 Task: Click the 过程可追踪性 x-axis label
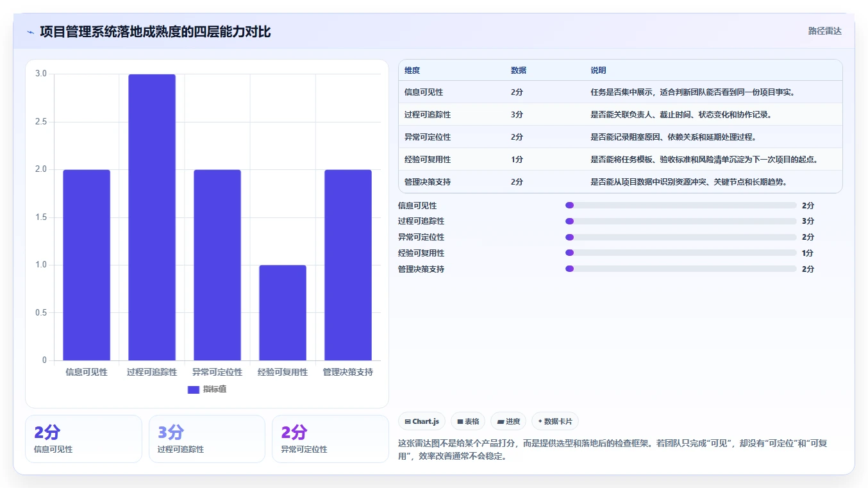tap(152, 372)
